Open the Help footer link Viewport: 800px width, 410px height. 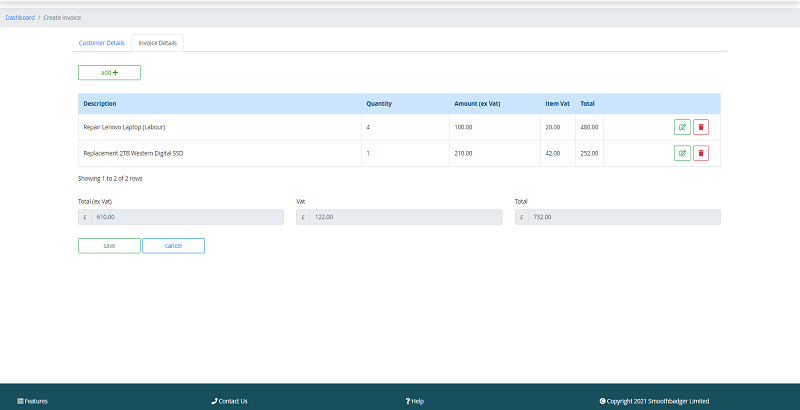[x=414, y=401]
